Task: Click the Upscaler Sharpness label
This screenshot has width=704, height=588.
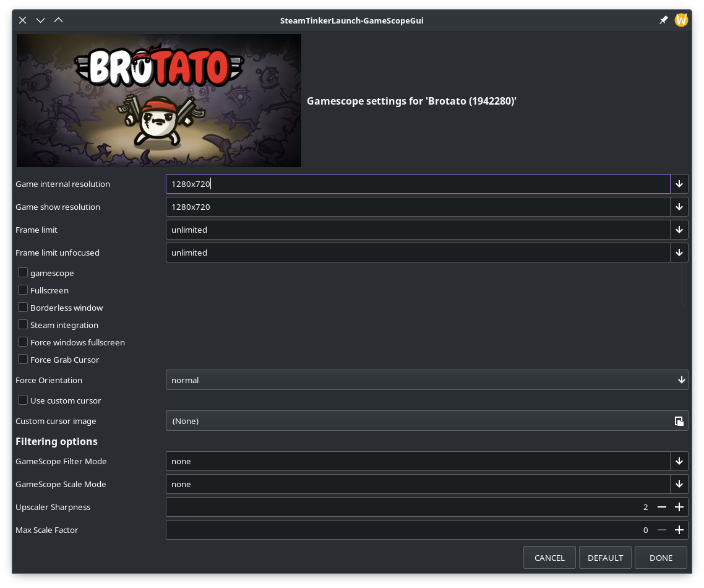Action: click(53, 507)
